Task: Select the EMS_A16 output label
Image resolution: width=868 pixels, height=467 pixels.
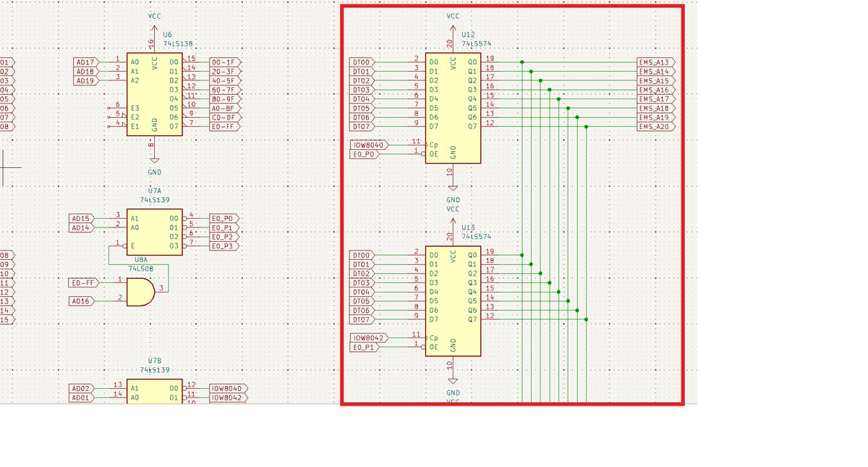Action: coord(657,90)
